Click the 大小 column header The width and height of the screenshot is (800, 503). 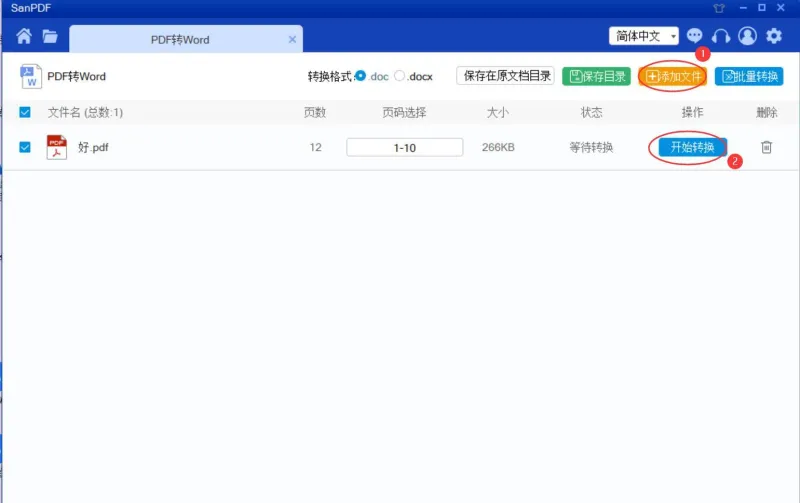tap(497, 112)
